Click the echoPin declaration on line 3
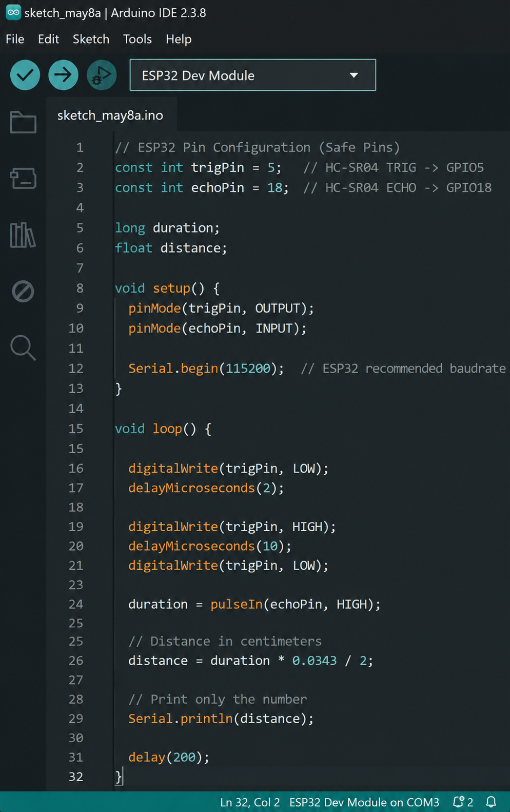Screen dimensions: 510x812 tap(202, 188)
